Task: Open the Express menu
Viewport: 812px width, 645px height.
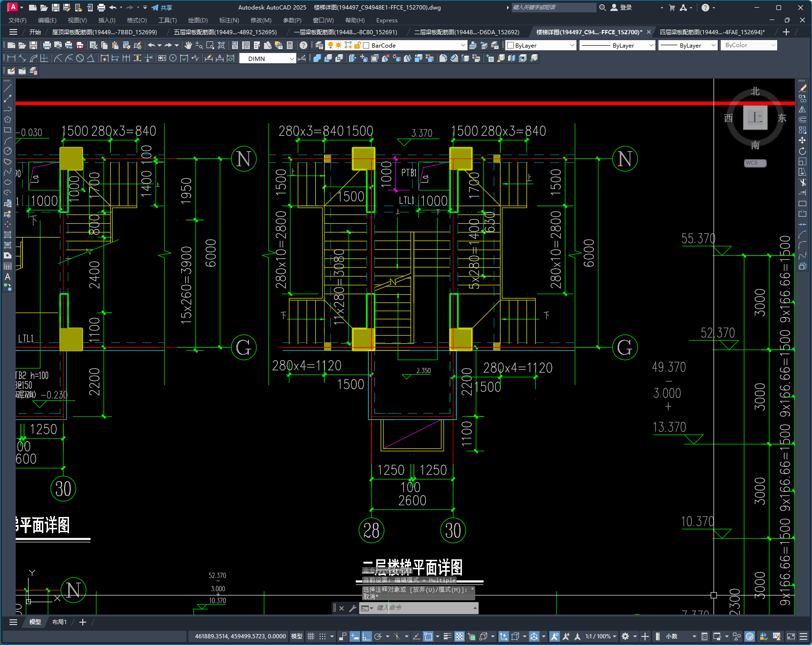Action: point(387,20)
